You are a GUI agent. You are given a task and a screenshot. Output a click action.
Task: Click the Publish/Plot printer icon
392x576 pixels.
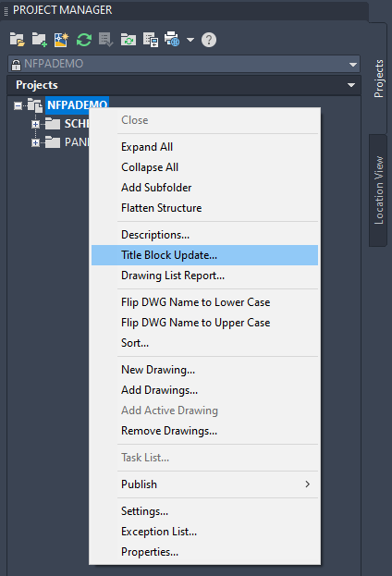pyautogui.click(x=172, y=40)
